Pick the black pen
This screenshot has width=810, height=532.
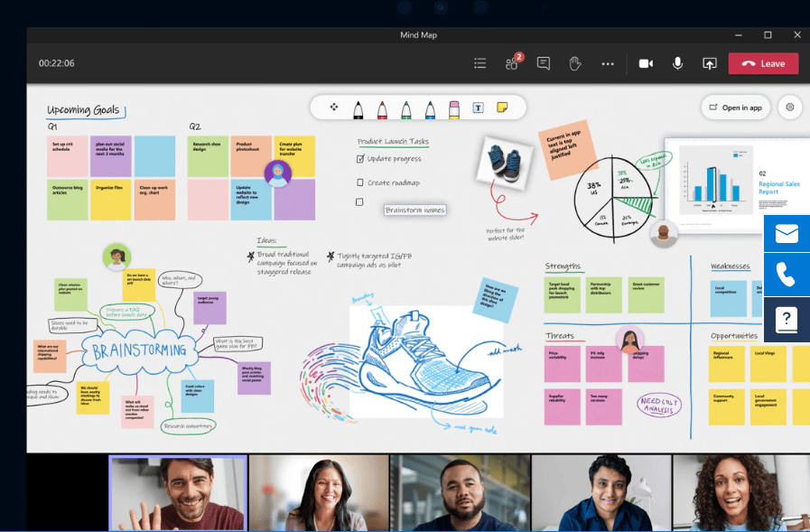tap(358, 109)
